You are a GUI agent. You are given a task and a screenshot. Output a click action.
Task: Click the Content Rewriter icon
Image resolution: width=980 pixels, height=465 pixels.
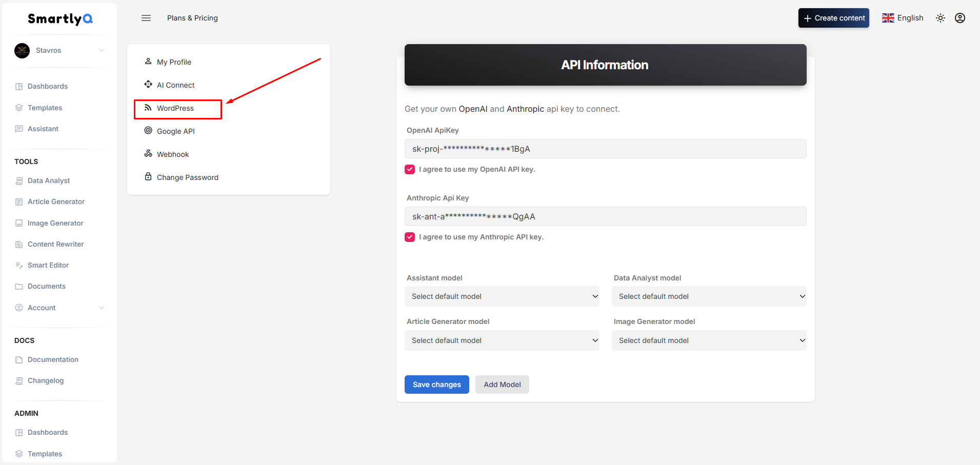click(19, 244)
